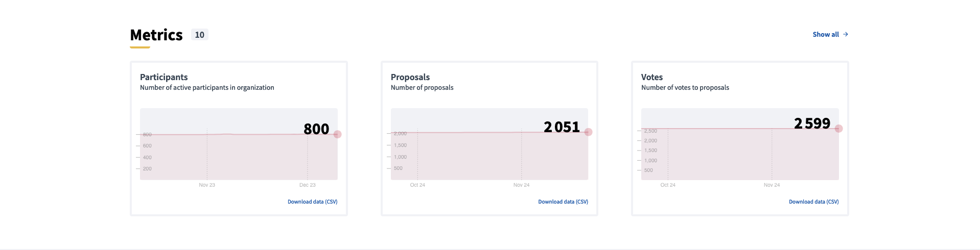This screenshot has width=980, height=250.
Task: Click the Nov 23 marker on Participants chart
Action: pyautogui.click(x=207, y=185)
